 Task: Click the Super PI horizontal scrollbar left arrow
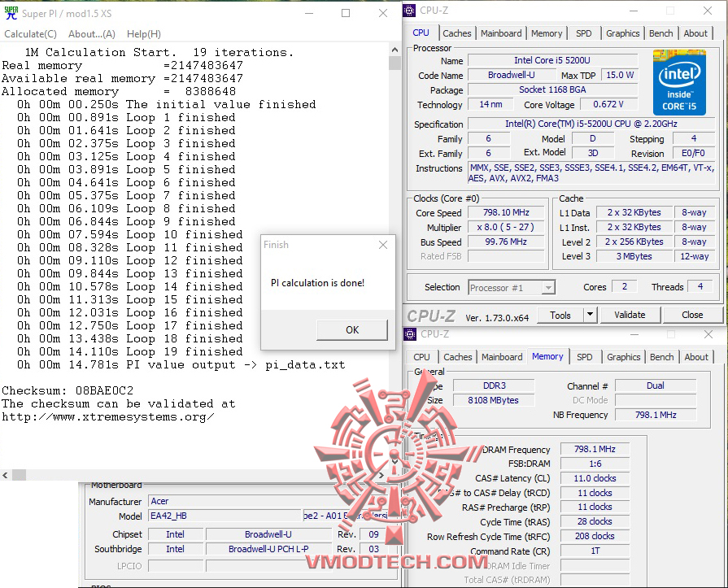pyautogui.click(x=5, y=475)
